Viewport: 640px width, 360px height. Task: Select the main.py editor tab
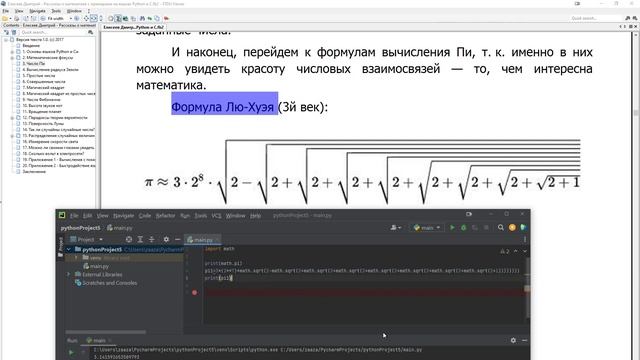(x=203, y=240)
